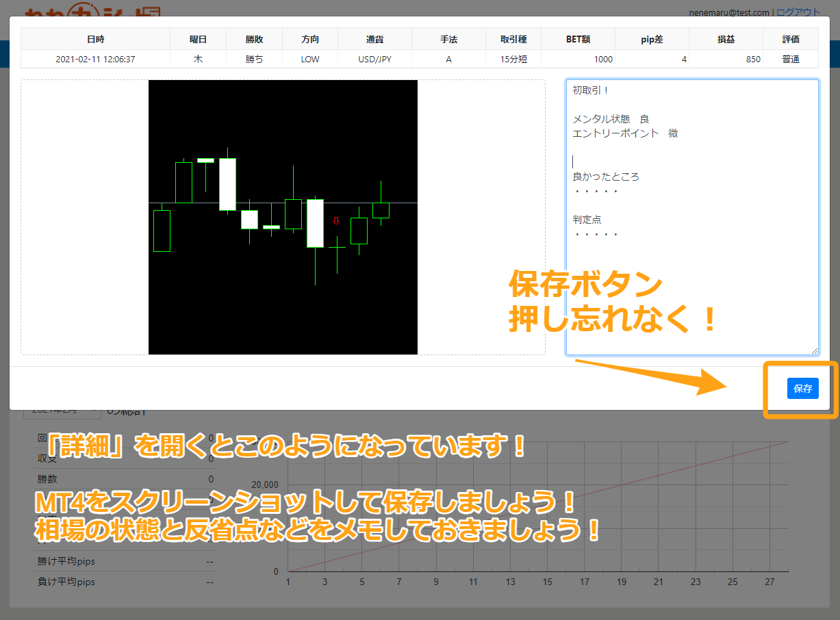This screenshot has height=620, width=840.
Task: Click the 手法 column header
Action: pyautogui.click(x=448, y=39)
